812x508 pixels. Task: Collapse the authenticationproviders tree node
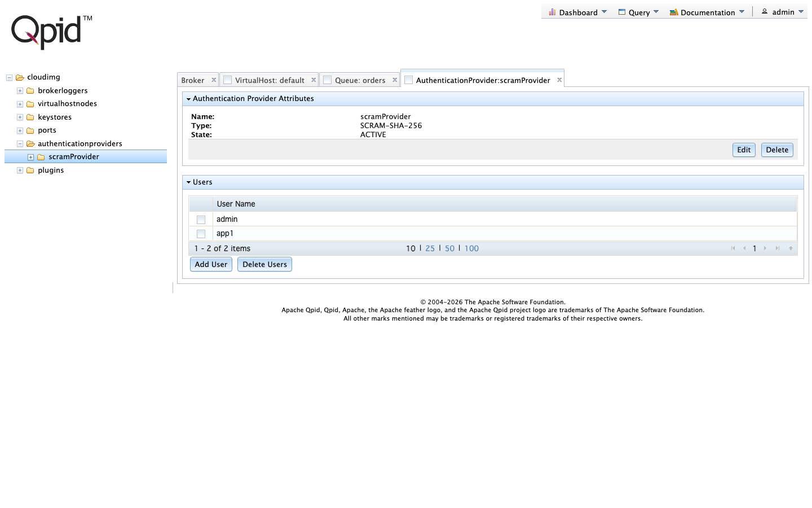tap(20, 144)
